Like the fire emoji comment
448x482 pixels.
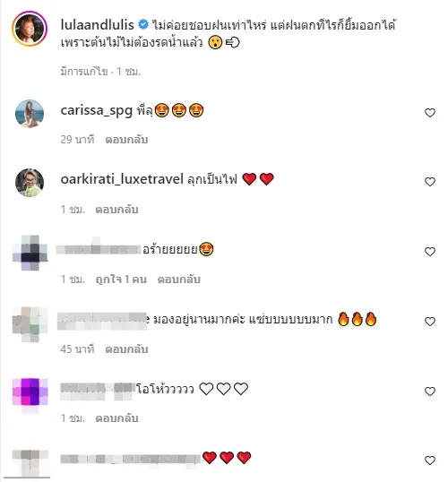(x=429, y=322)
